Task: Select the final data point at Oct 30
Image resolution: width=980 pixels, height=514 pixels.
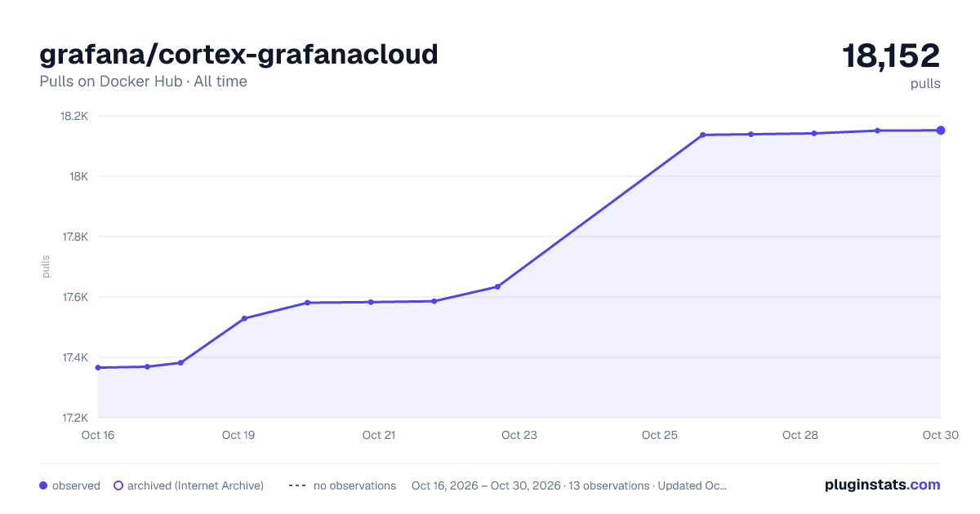Action: (x=941, y=131)
